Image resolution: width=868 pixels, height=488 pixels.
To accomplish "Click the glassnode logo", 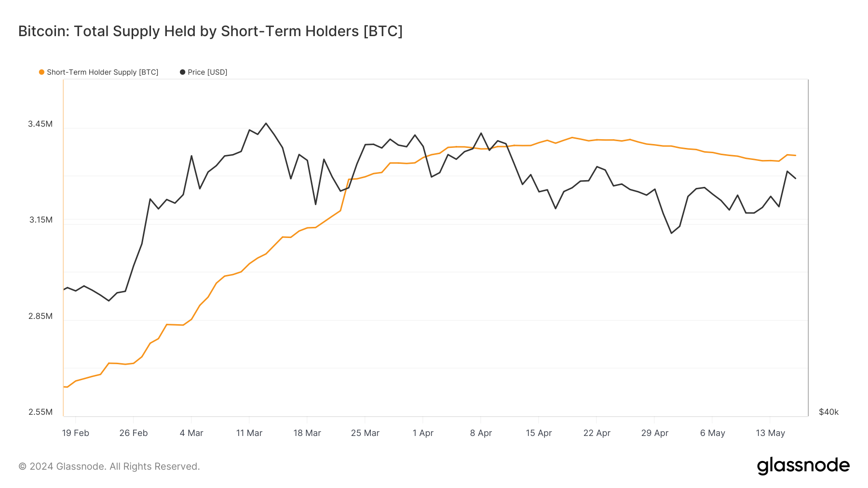I will 803,466.
